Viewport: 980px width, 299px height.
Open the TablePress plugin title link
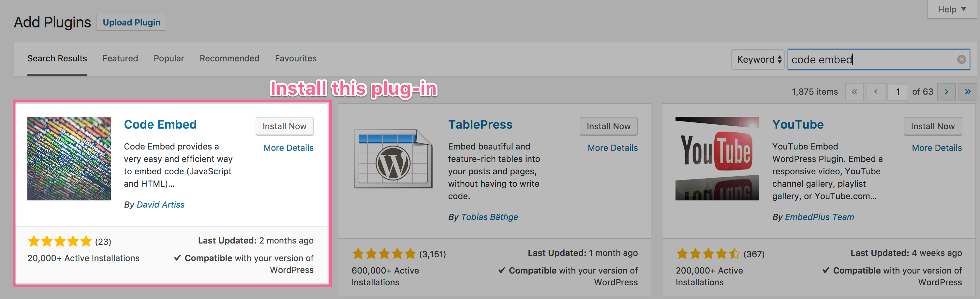pos(480,125)
